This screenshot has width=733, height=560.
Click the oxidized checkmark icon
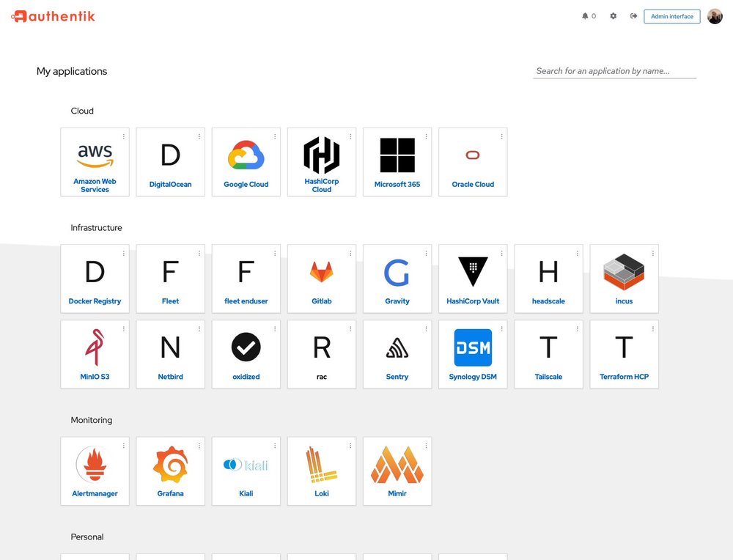tap(246, 347)
